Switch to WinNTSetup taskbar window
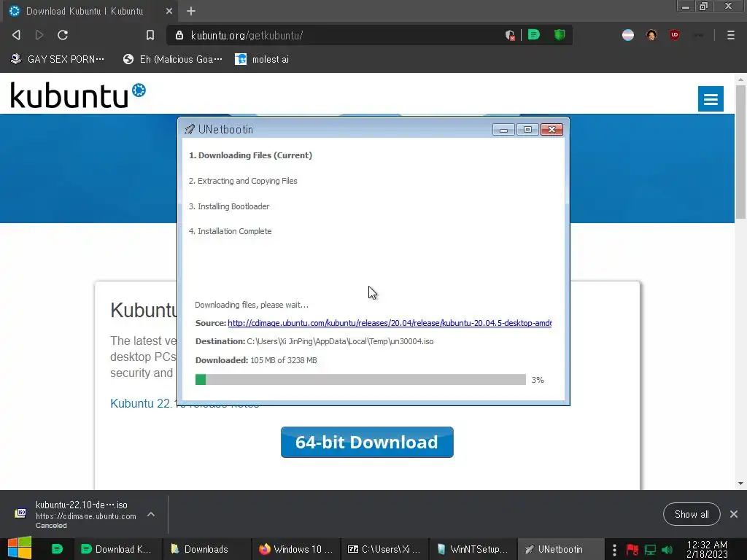Screen dimensions: 747x560 coord(473,549)
